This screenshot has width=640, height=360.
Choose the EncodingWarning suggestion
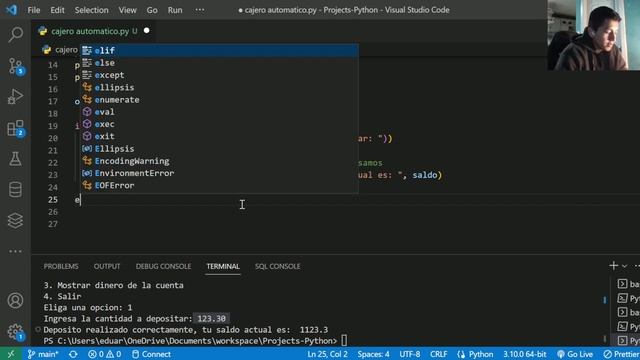coord(219,161)
